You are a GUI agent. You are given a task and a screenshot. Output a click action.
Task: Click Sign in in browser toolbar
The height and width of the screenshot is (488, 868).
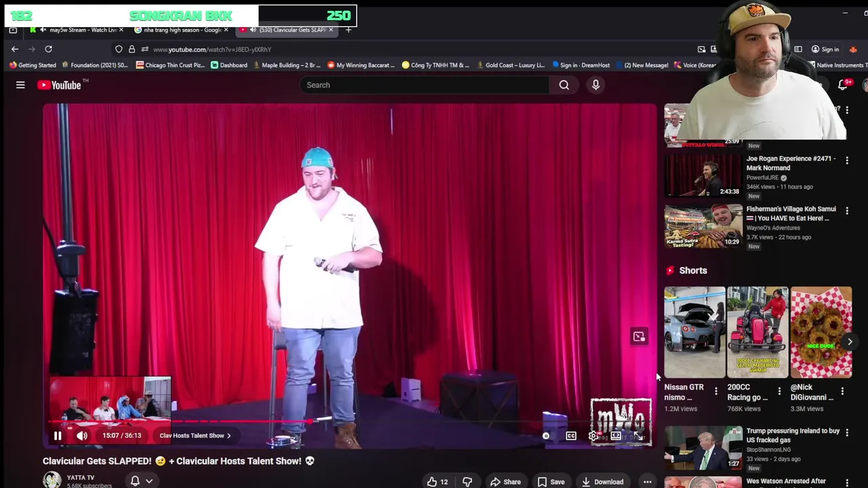[x=825, y=49]
